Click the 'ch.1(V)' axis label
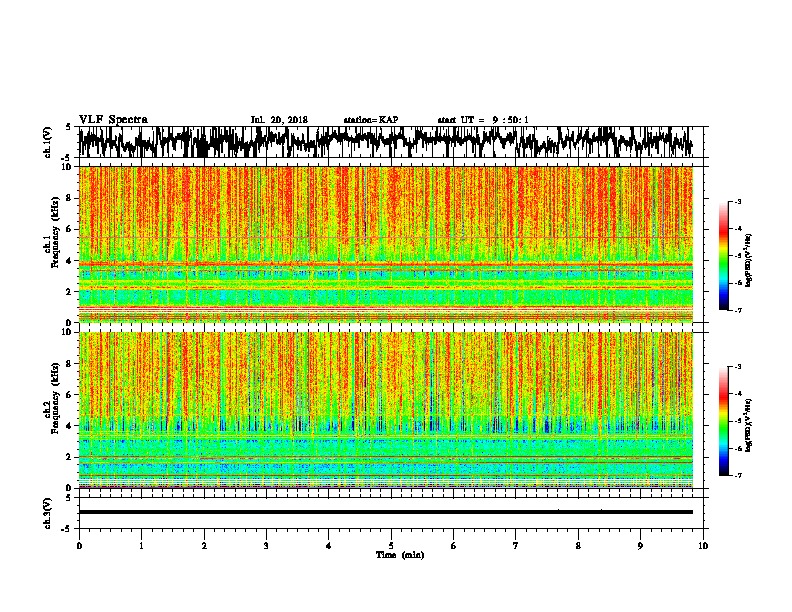Screen dimensions: 792x612 click(x=48, y=142)
